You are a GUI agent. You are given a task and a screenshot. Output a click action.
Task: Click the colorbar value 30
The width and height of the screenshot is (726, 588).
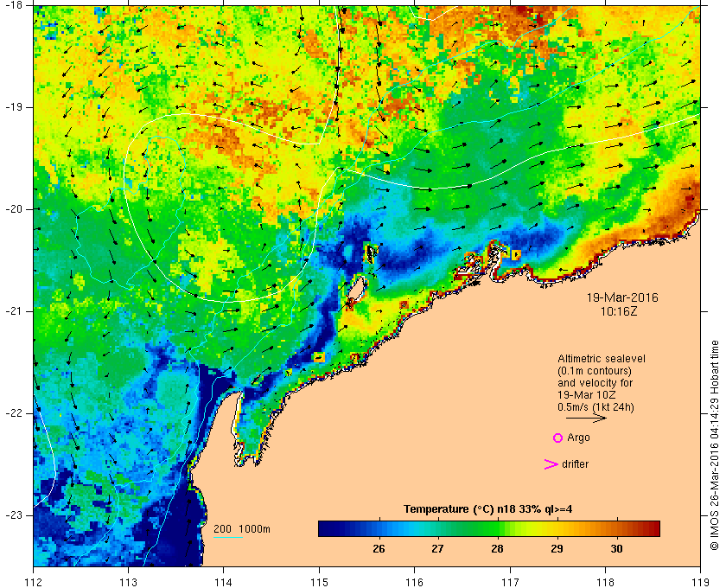[616, 549]
